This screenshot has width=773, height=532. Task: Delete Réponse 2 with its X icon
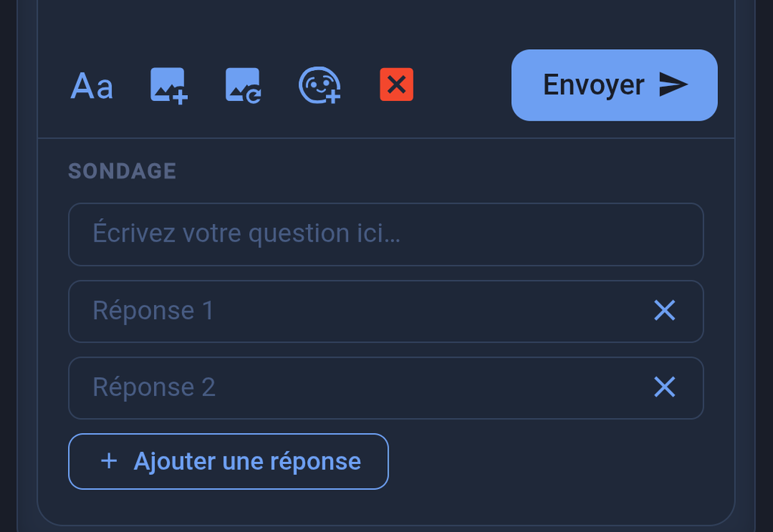[x=664, y=386]
